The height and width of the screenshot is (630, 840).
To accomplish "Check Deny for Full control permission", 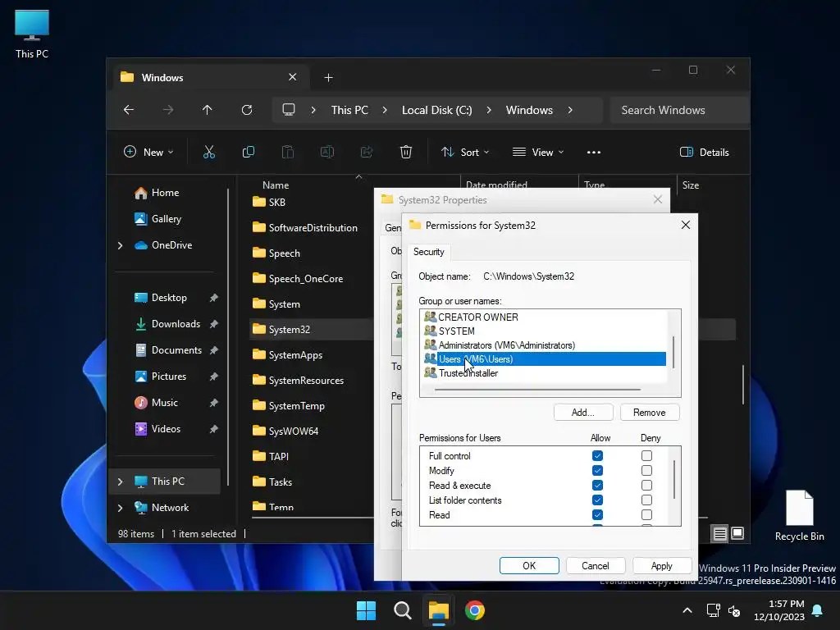I will coord(646,456).
